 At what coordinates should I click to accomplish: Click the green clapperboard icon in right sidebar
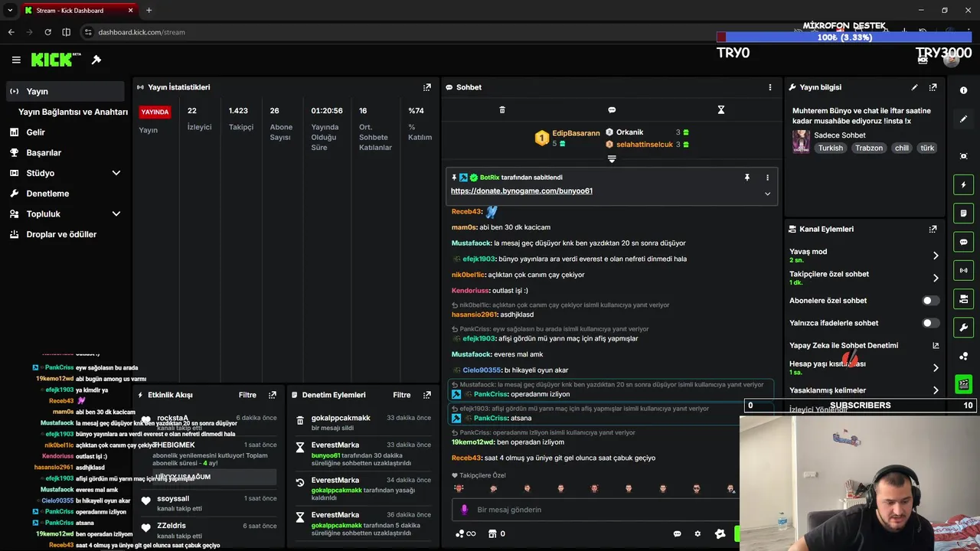(x=963, y=384)
